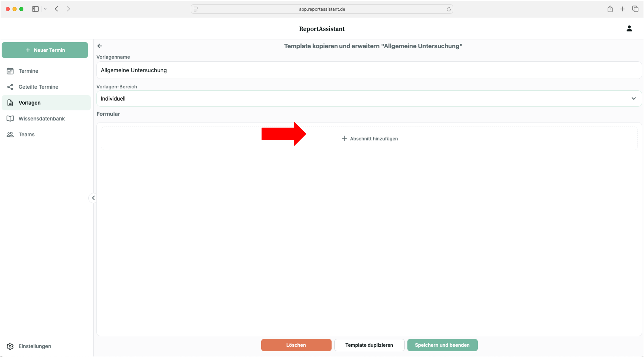The height and width of the screenshot is (357, 644).
Task: Click the people icon beside Teams
Action: [x=10, y=134]
